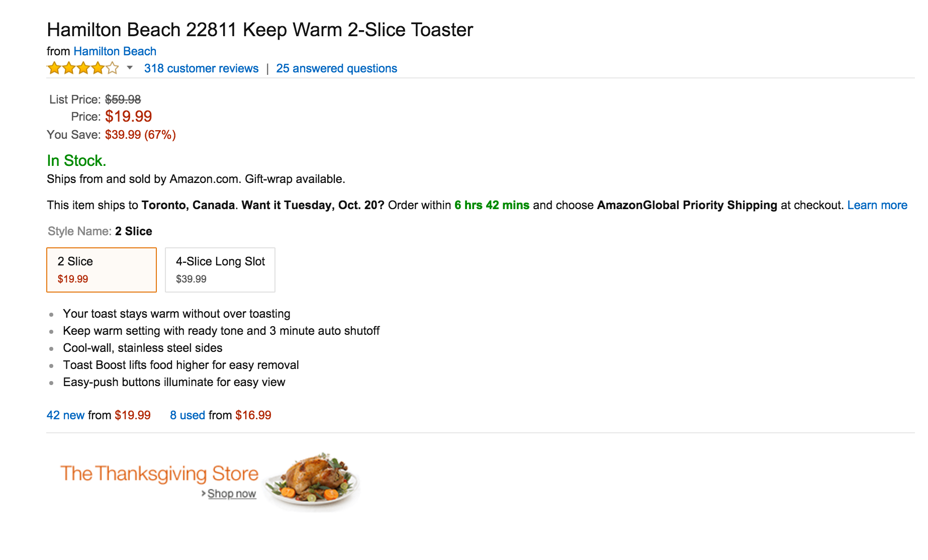The width and height of the screenshot is (928, 560).
Task: Click The Thanksgiving Store banner title
Action: coord(159,474)
